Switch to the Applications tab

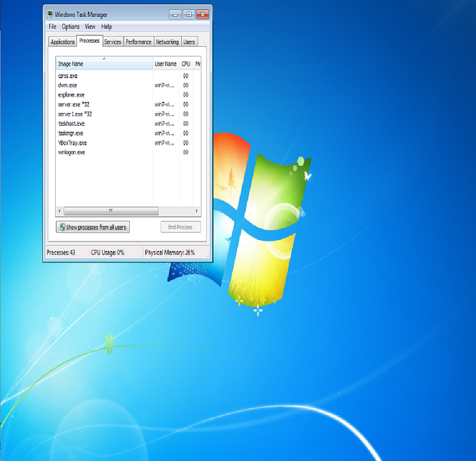click(x=63, y=42)
